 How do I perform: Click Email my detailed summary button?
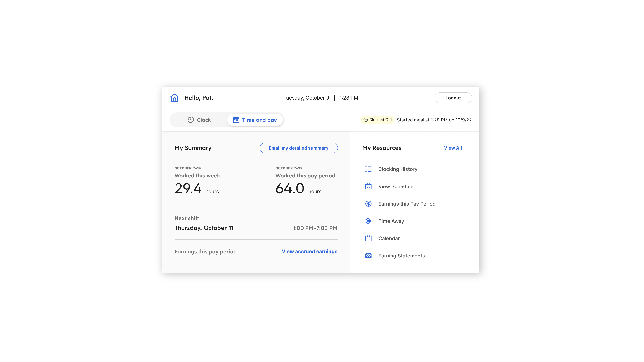point(298,148)
